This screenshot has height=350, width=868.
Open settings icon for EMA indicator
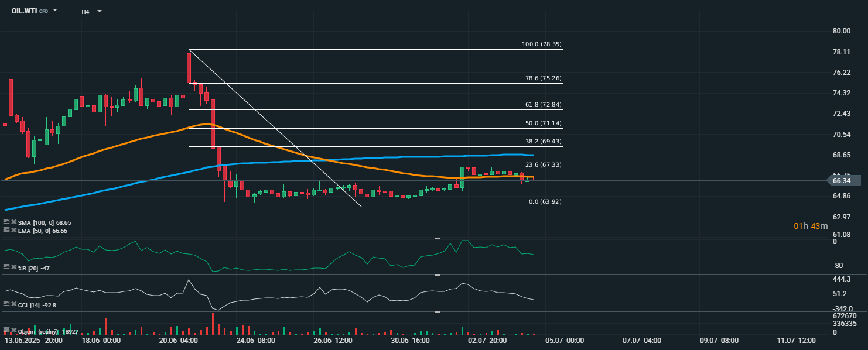6,231
